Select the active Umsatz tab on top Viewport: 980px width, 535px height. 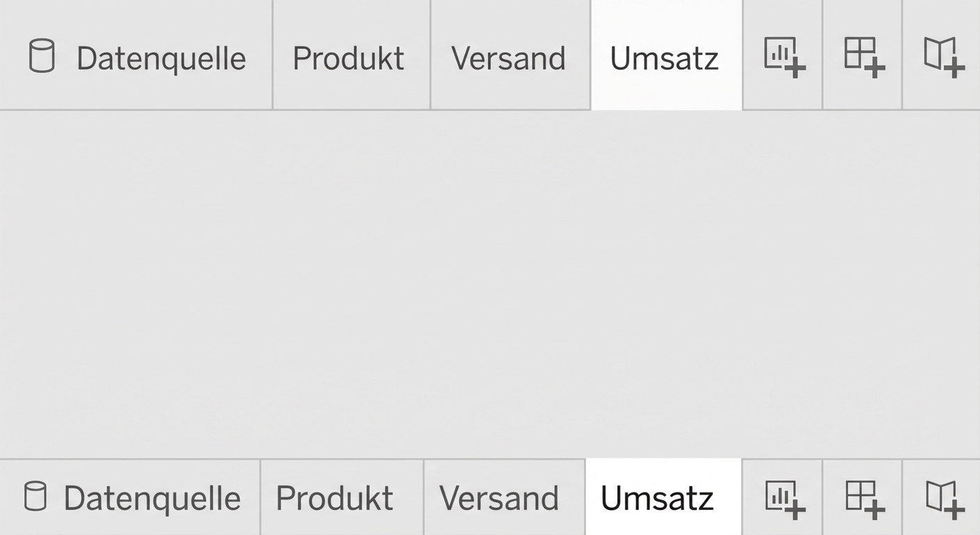pyautogui.click(x=665, y=59)
